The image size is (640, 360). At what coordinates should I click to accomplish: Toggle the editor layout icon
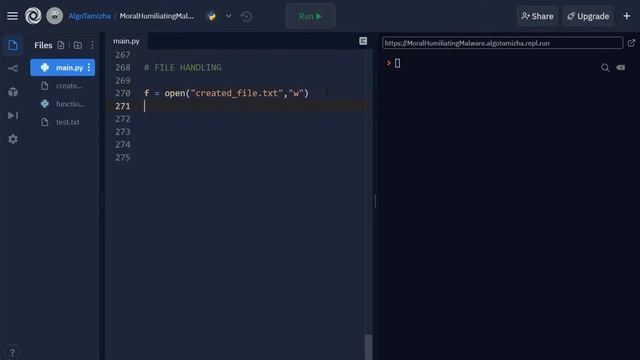[x=363, y=41]
